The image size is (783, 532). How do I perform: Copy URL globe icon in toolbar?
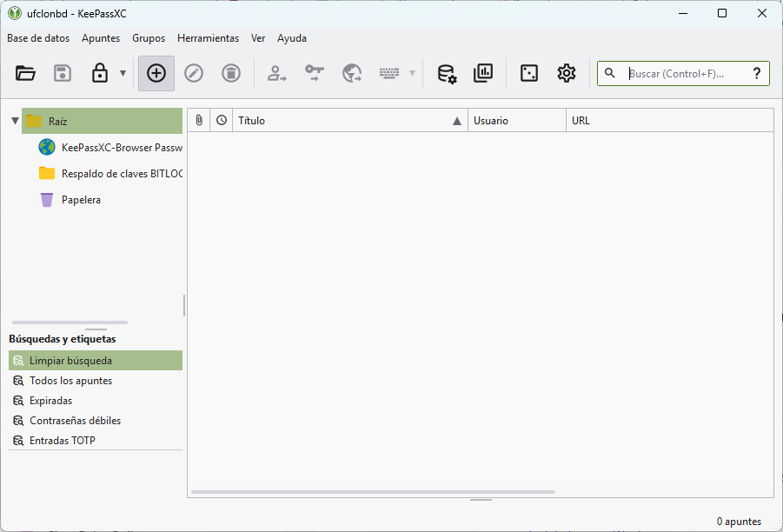coord(352,73)
